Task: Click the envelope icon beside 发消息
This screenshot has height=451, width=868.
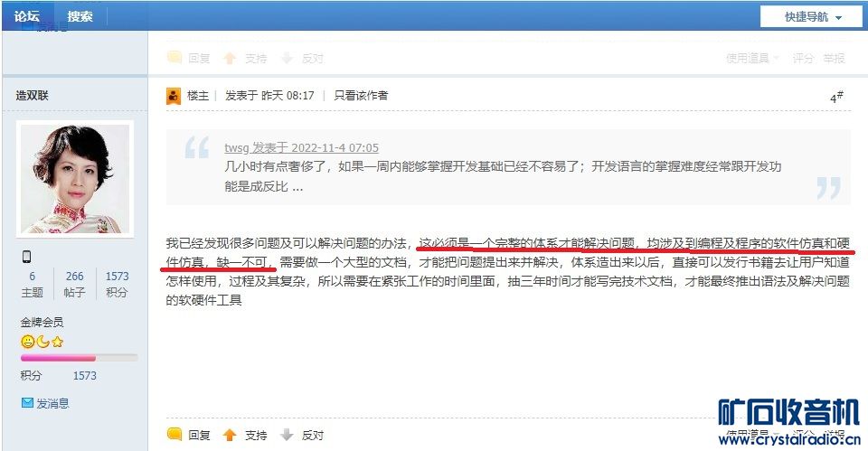Action: coord(27,403)
